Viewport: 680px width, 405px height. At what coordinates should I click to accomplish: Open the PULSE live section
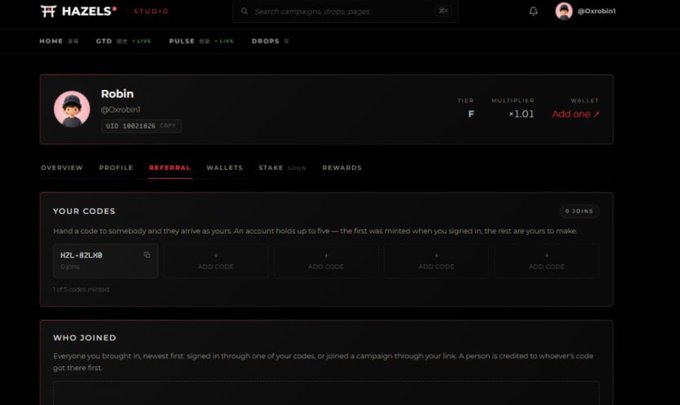(x=201, y=41)
